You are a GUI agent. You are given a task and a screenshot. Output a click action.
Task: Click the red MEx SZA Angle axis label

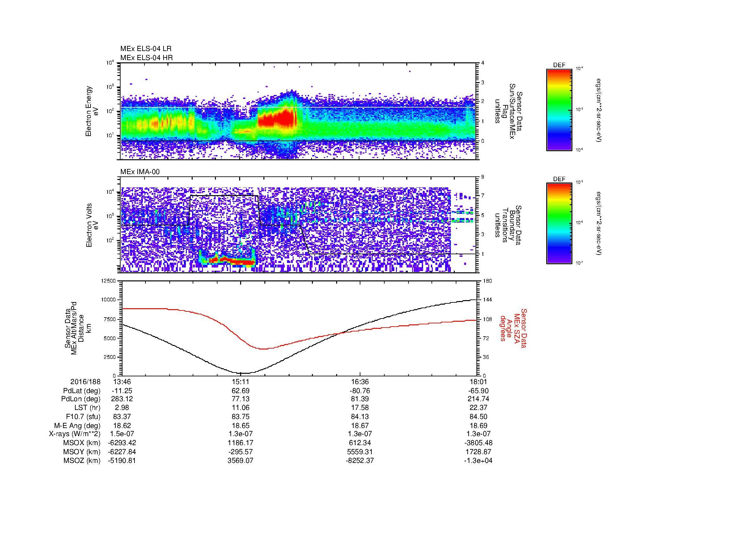point(513,328)
